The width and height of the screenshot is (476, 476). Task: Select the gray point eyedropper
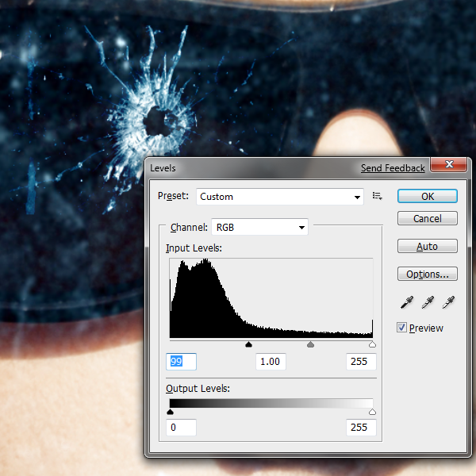click(428, 301)
